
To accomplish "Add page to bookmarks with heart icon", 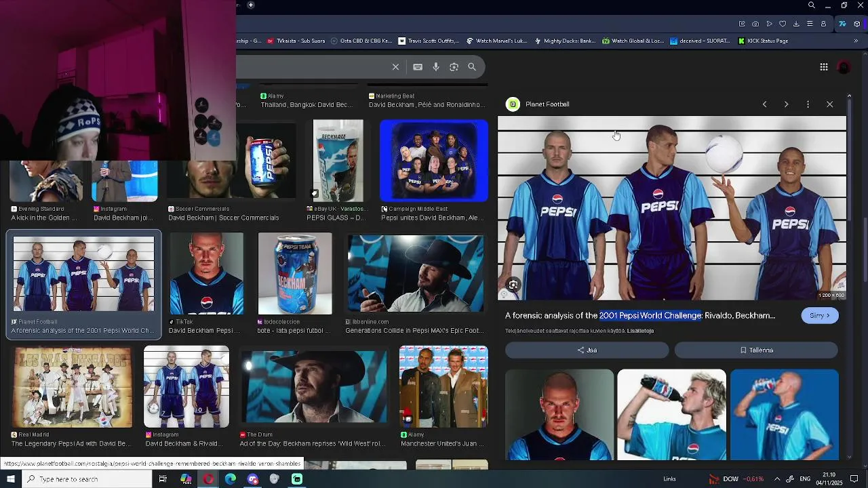I will pos(783,24).
